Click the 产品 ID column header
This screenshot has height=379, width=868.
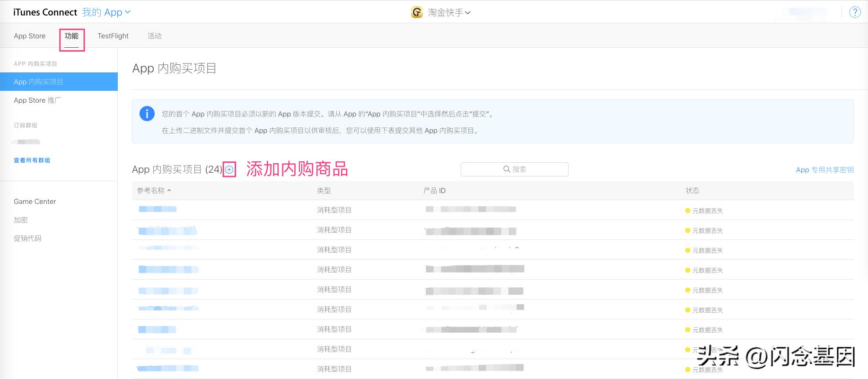pyautogui.click(x=434, y=190)
